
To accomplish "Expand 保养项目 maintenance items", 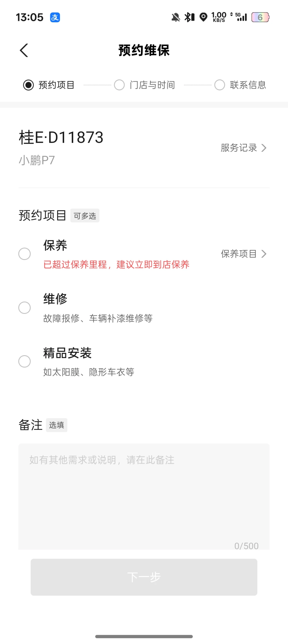I will (239, 254).
